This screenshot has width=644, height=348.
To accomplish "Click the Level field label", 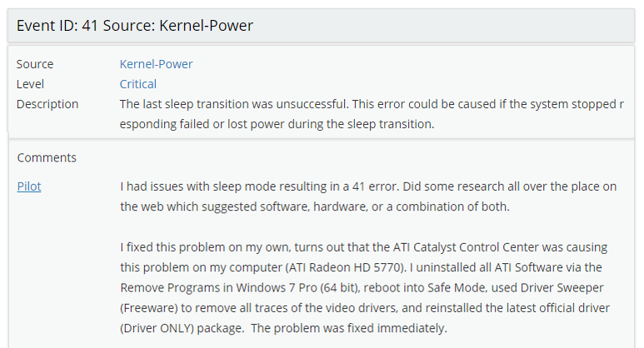I will [x=30, y=84].
